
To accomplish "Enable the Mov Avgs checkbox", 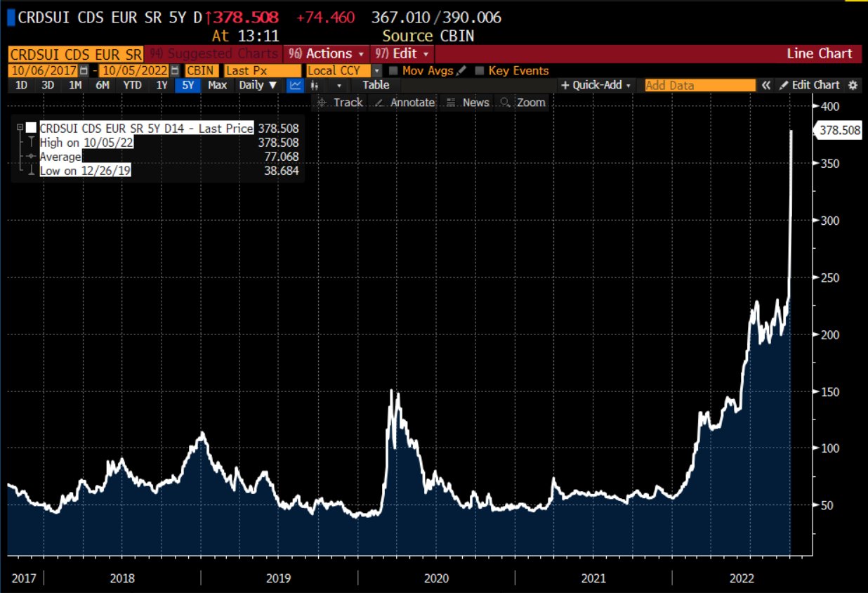I will 393,71.
